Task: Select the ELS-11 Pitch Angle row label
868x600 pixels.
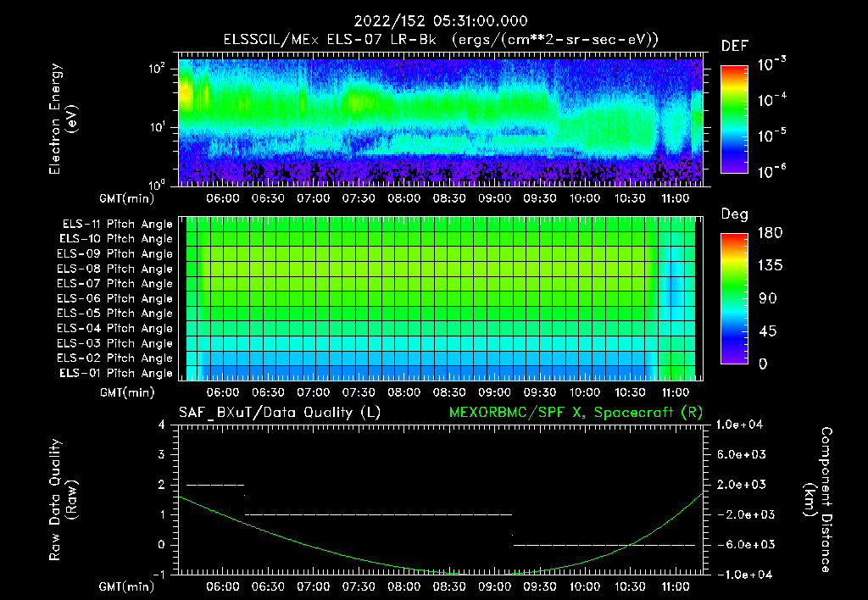Action: (117, 225)
